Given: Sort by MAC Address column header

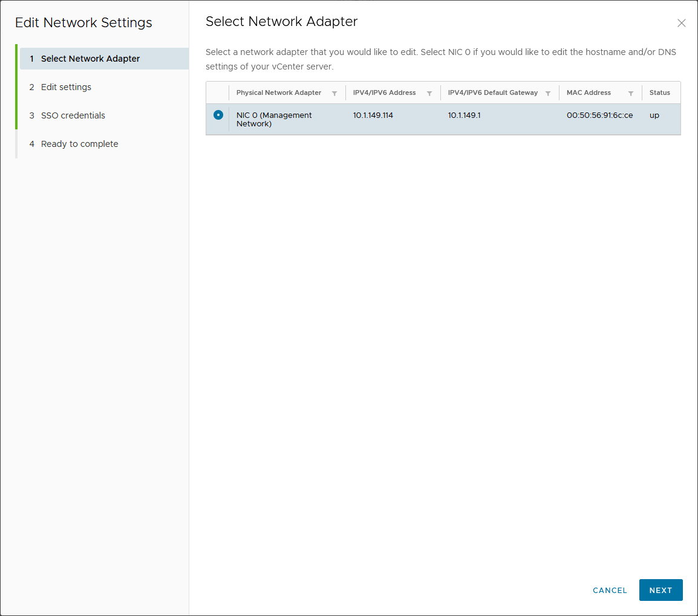Looking at the screenshot, I should coord(589,93).
